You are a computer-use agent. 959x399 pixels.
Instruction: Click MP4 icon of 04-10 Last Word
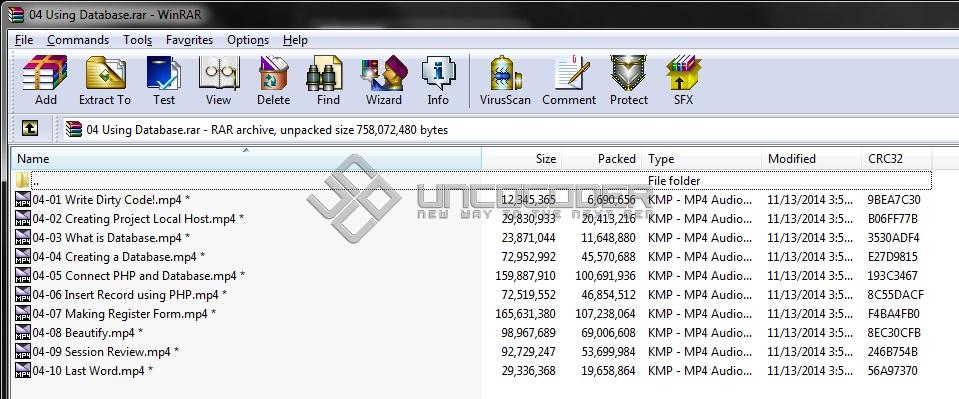23,370
